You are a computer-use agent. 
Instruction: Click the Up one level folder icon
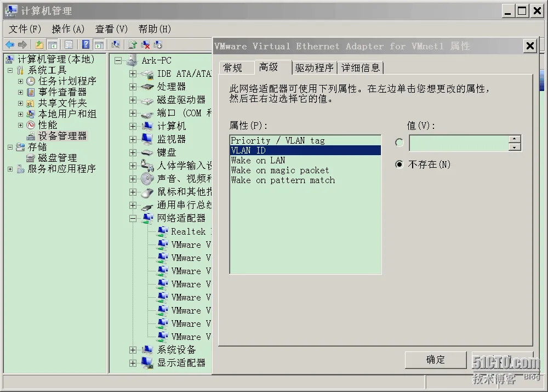(x=39, y=45)
